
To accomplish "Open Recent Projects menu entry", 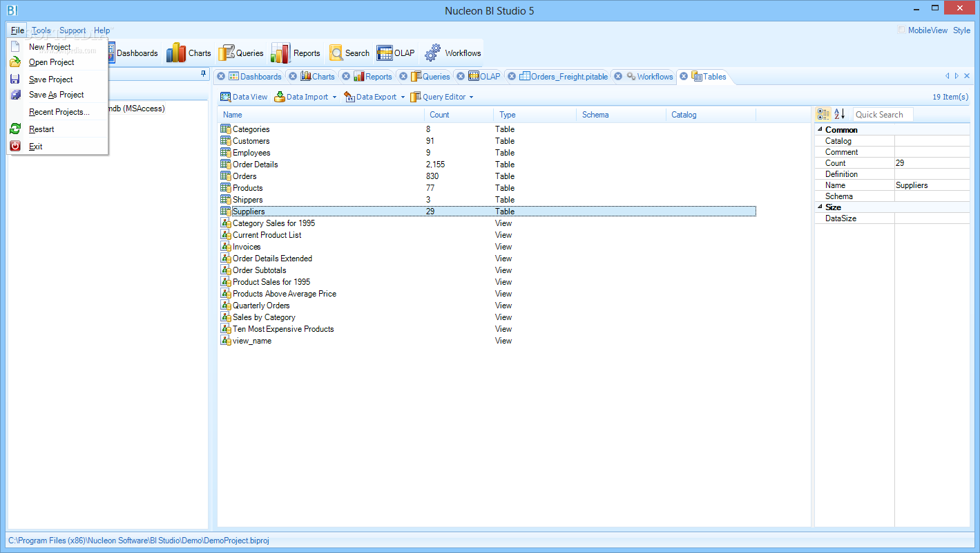I will [57, 112].
